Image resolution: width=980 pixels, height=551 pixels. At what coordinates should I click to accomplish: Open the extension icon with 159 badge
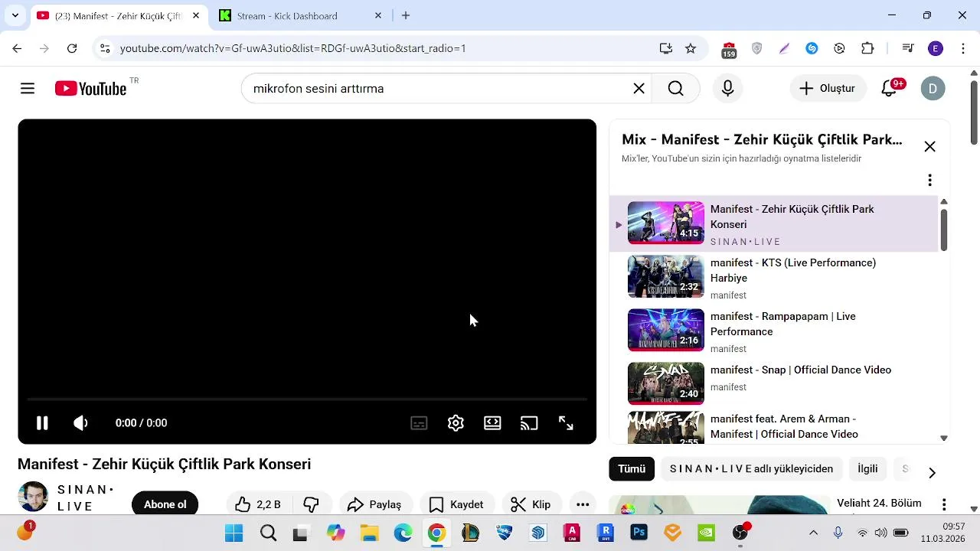[729, 49]
